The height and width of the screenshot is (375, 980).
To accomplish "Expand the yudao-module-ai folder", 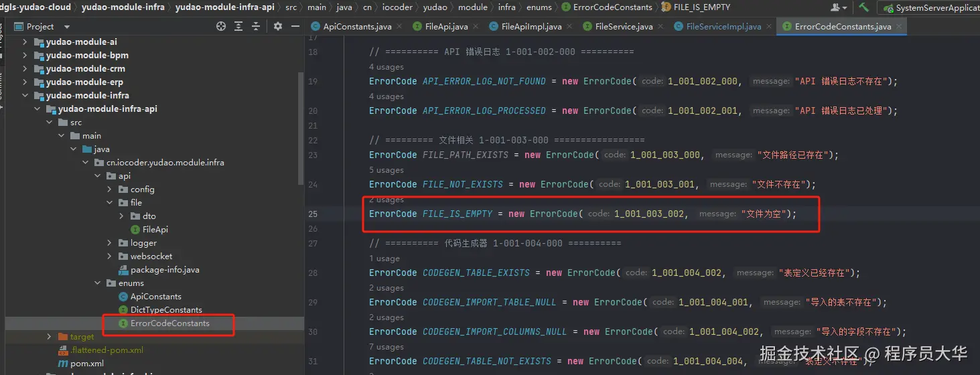I will point(25,42).
